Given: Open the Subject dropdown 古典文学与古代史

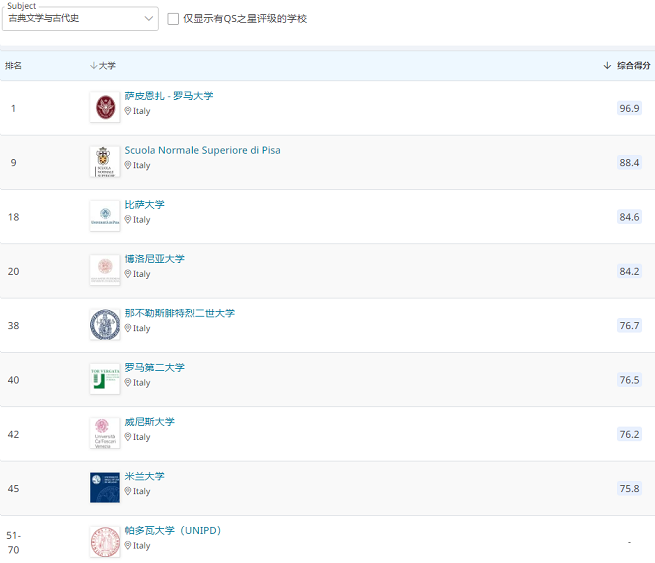Looking at the screenshot, I should (80, 18).
